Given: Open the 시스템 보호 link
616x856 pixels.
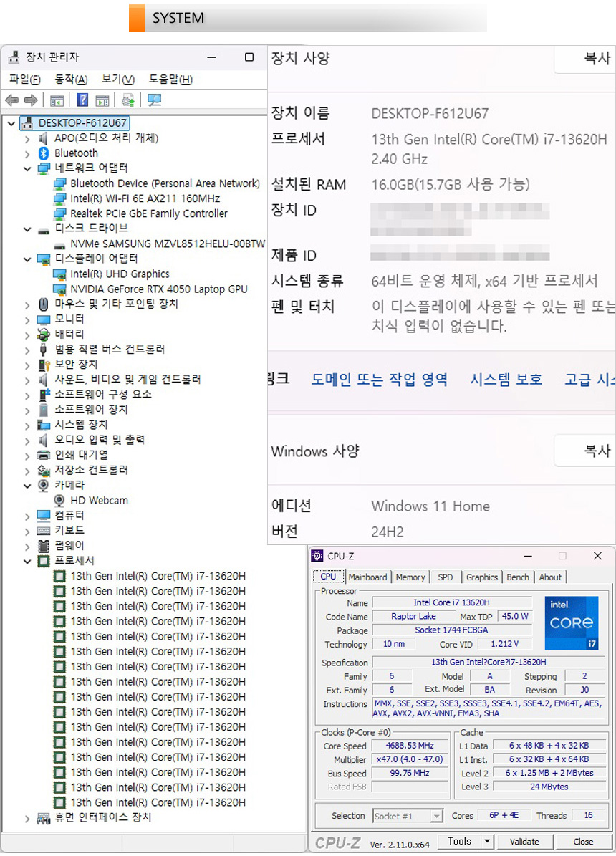Looking at the screenshot, I should click(506, 380).
